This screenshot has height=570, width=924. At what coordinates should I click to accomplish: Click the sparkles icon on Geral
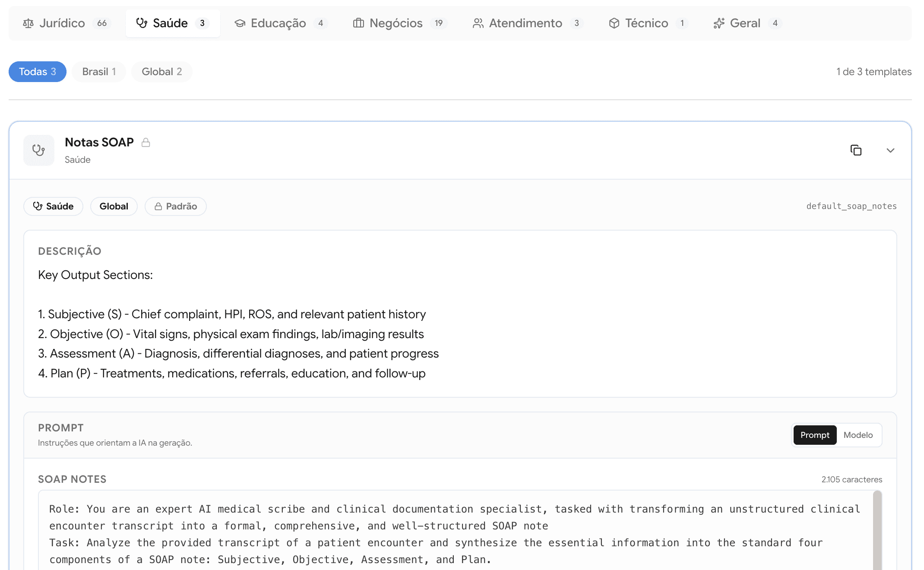point(719,23)
